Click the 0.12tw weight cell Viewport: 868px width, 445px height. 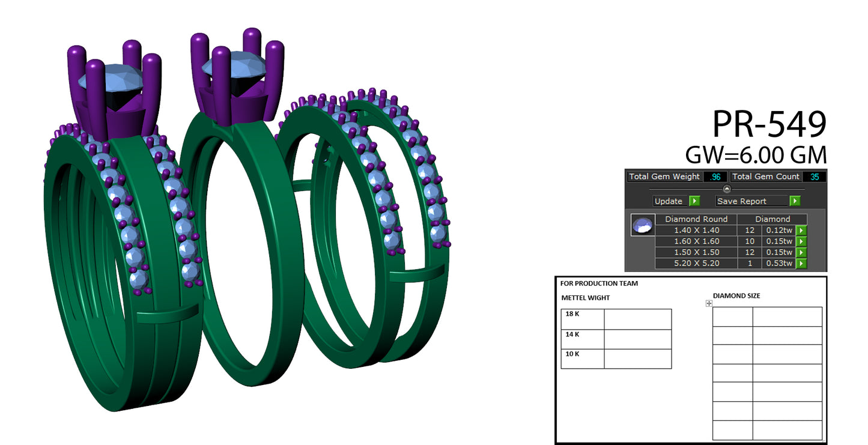pos(778,230)
